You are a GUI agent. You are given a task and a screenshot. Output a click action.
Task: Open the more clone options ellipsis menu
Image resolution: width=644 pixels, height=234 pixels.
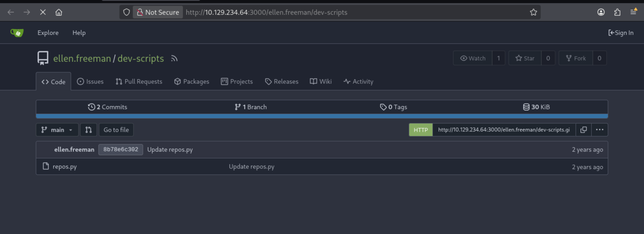599,130
